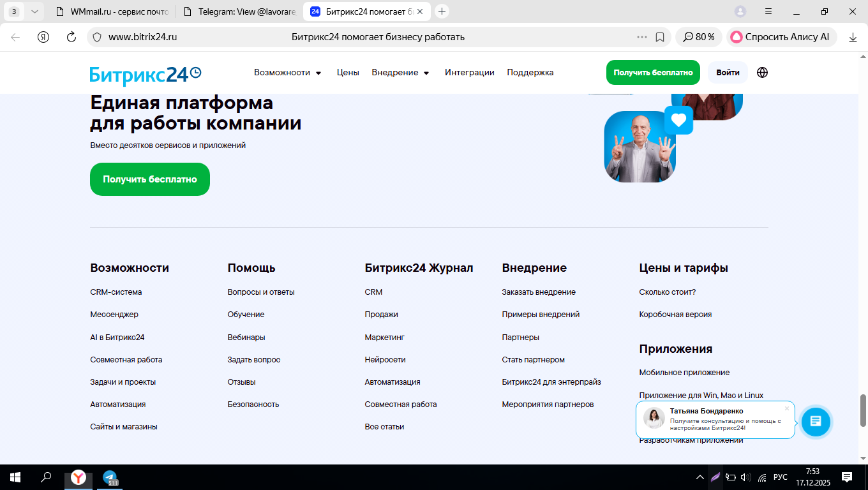Bookmark the page with the bookmark icon
The height and width of the screenshot is (490, 868).
pyautogui.click(x=660, y=37)
